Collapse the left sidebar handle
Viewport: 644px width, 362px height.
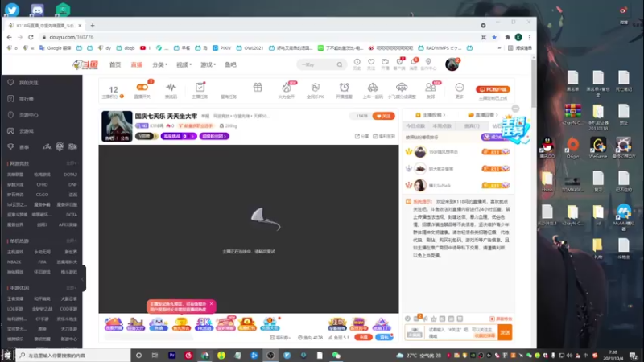(x=84, y=278)
